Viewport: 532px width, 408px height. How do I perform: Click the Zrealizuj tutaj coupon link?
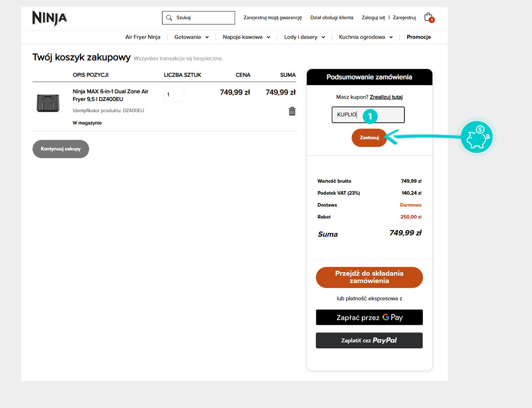pos(386,97)
